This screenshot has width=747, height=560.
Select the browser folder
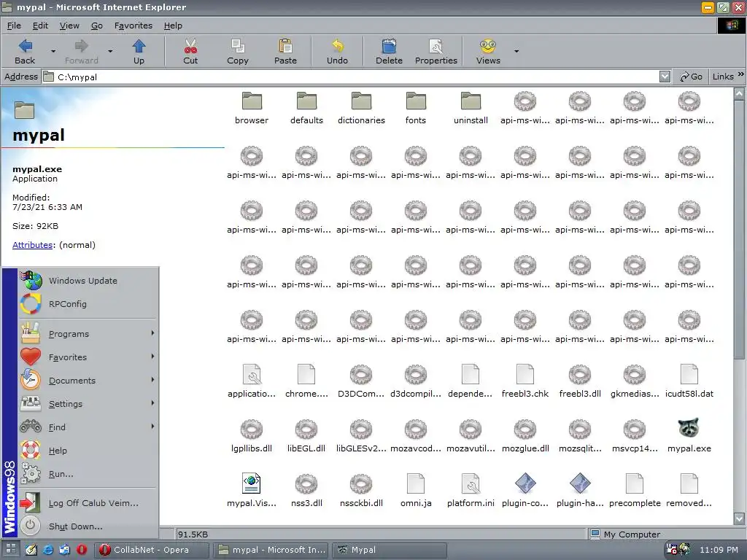point(252,108)
